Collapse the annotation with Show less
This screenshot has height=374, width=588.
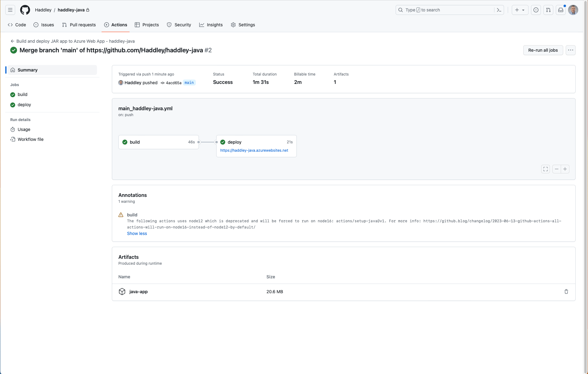(137, 233)
